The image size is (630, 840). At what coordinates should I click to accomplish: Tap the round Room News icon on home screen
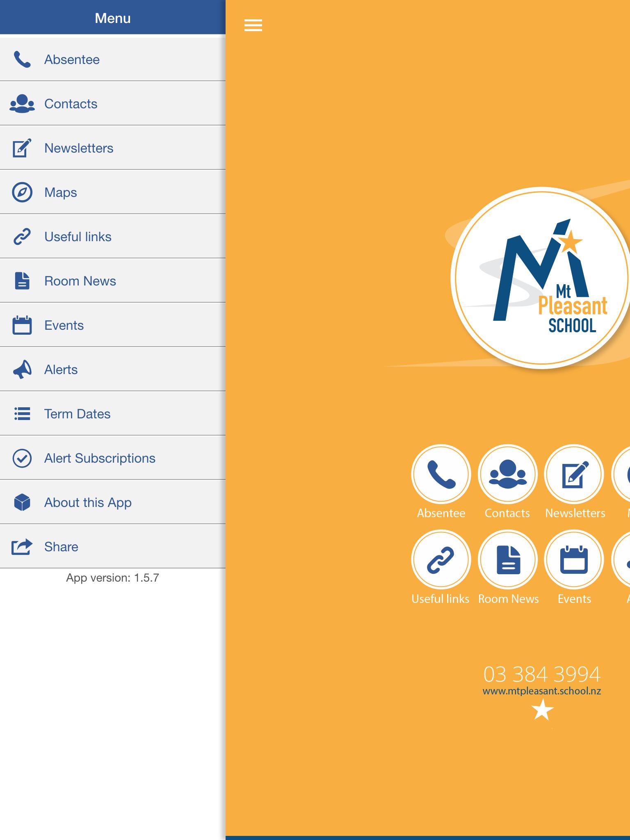(508, 560)
